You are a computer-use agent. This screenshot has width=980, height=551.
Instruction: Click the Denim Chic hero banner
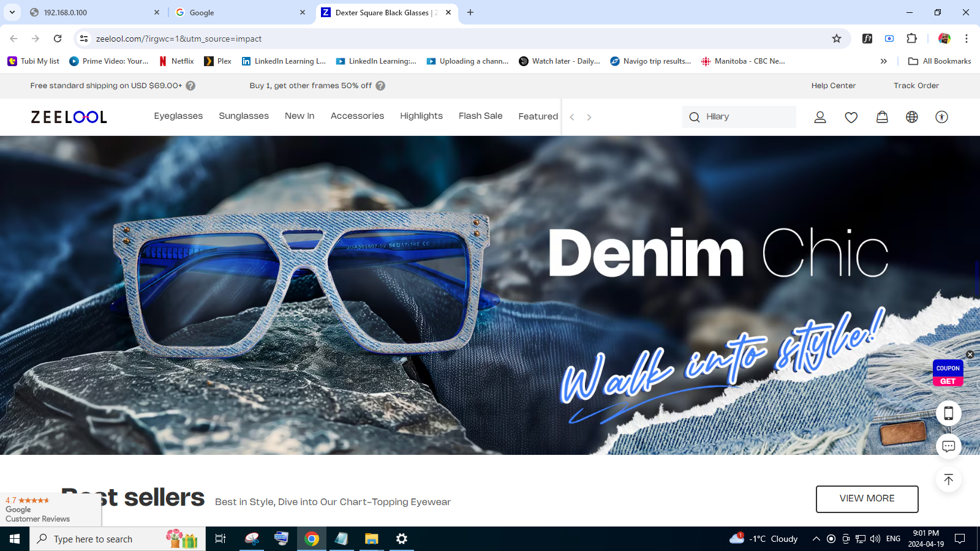coord(490,294)
